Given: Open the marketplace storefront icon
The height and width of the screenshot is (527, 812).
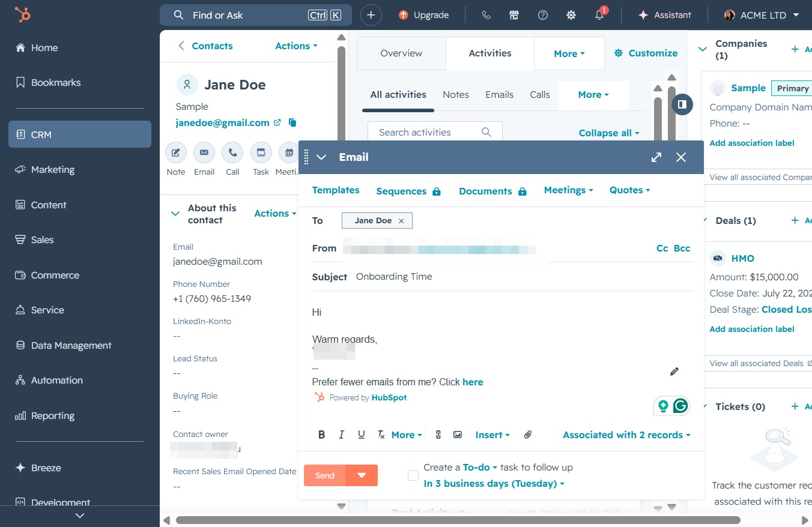Looking at the screenshot, I should pos(514,15).
